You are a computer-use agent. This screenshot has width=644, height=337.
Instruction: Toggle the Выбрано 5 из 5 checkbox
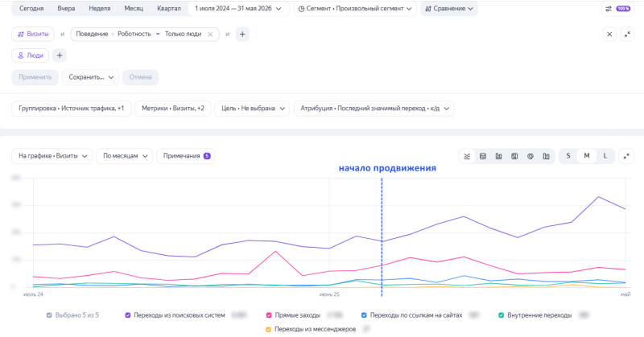click(x=49, y=315)
